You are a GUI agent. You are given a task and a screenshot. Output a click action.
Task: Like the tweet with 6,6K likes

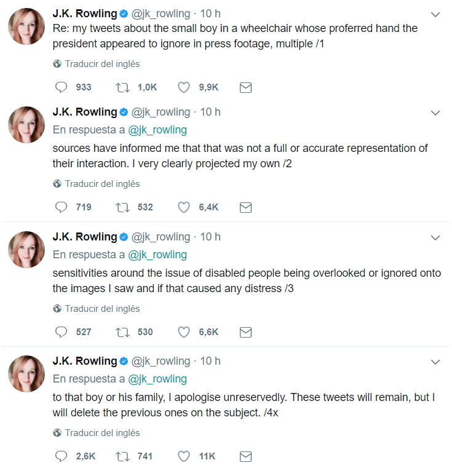click(184, 332)
